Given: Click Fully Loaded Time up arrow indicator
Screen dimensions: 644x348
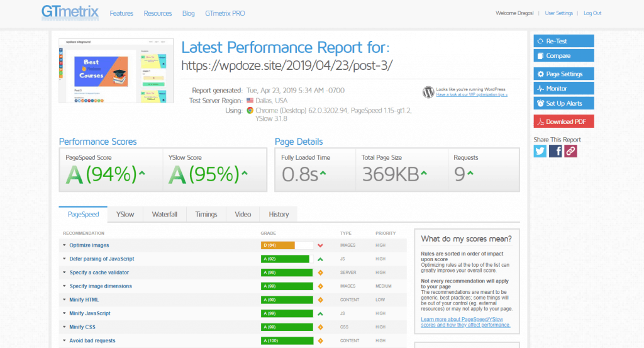Looking at the screenshot, I should click(x=323, y=174).
